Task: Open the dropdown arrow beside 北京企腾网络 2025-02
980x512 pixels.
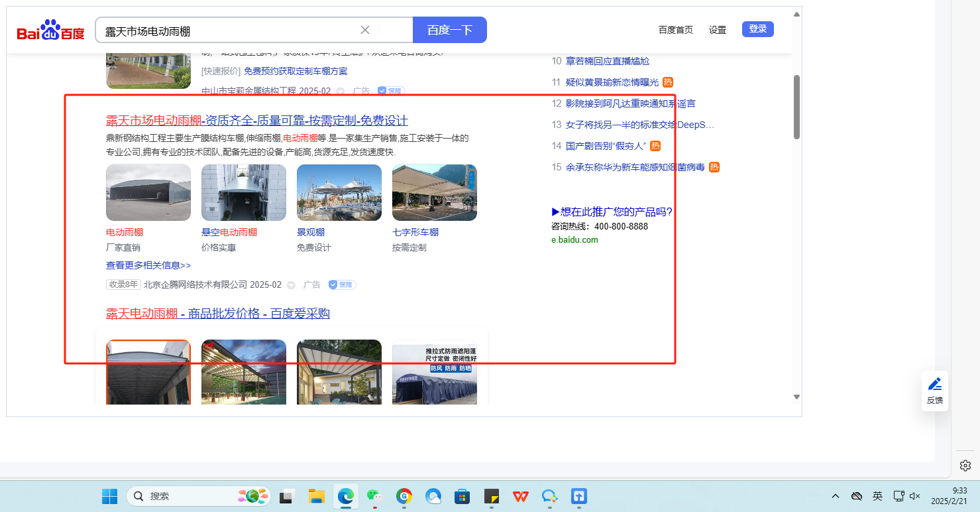Action: click(x=291, y=285)
